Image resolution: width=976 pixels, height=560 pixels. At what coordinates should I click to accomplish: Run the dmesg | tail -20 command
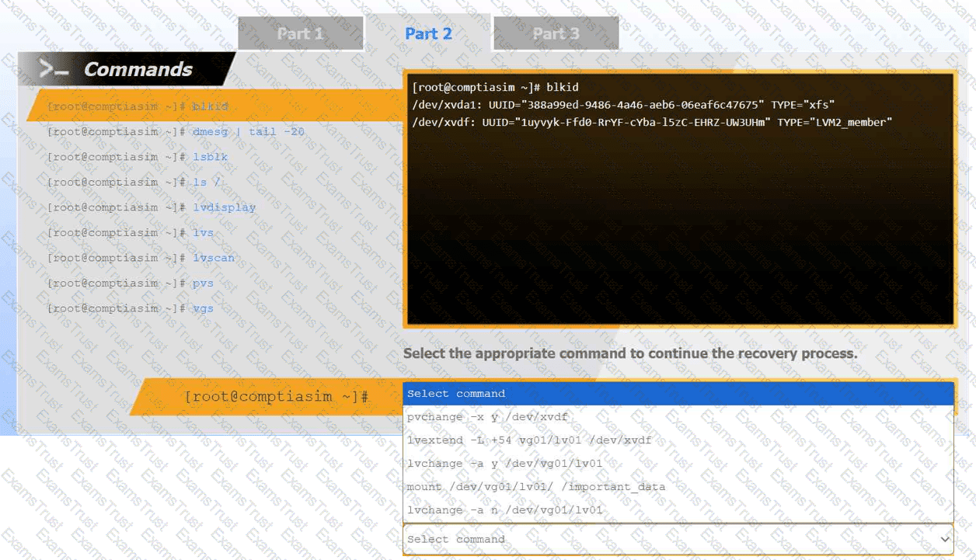click(x=248, y=132)
